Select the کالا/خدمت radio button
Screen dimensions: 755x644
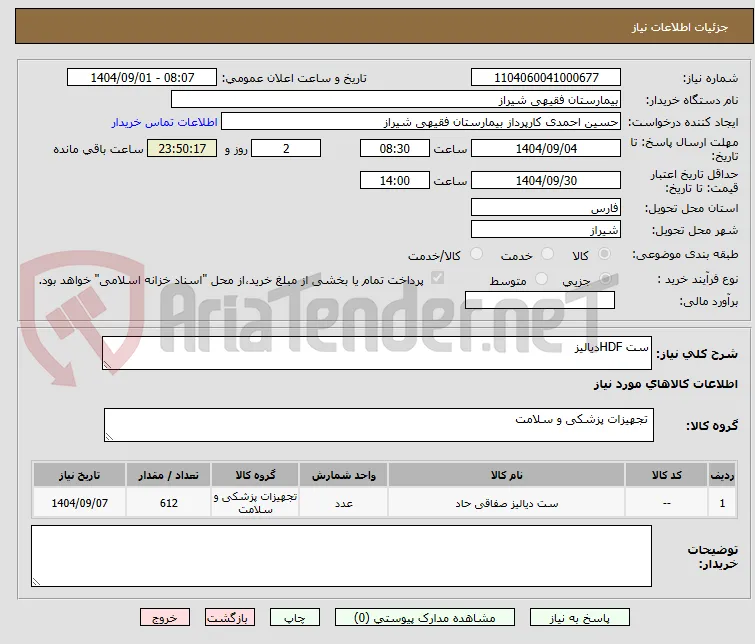tap(476, 254)
